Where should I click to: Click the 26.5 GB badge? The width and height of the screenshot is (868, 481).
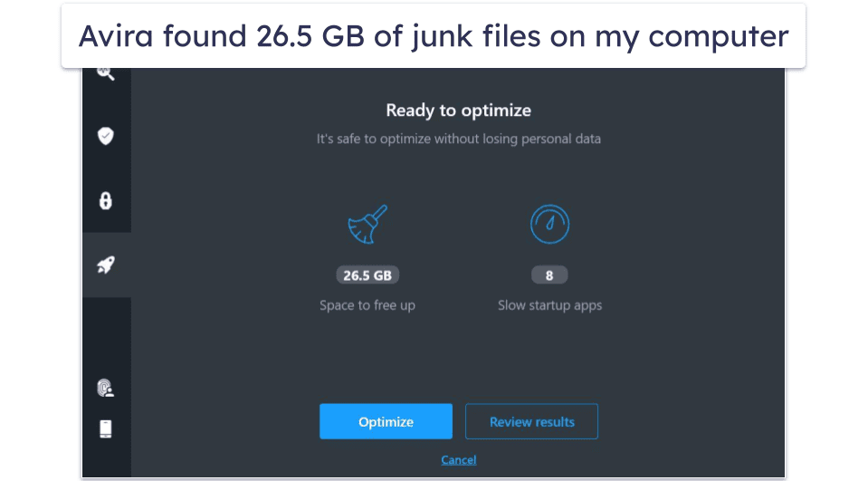367,275
